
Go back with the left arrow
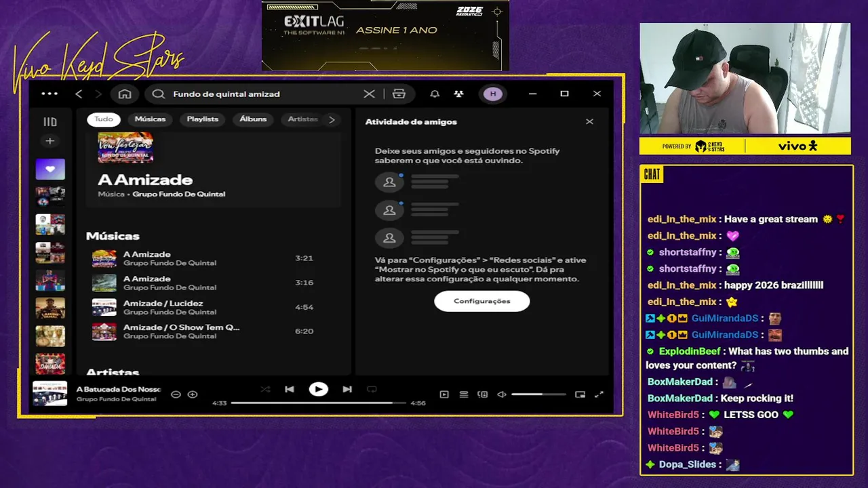click(79, 94)
